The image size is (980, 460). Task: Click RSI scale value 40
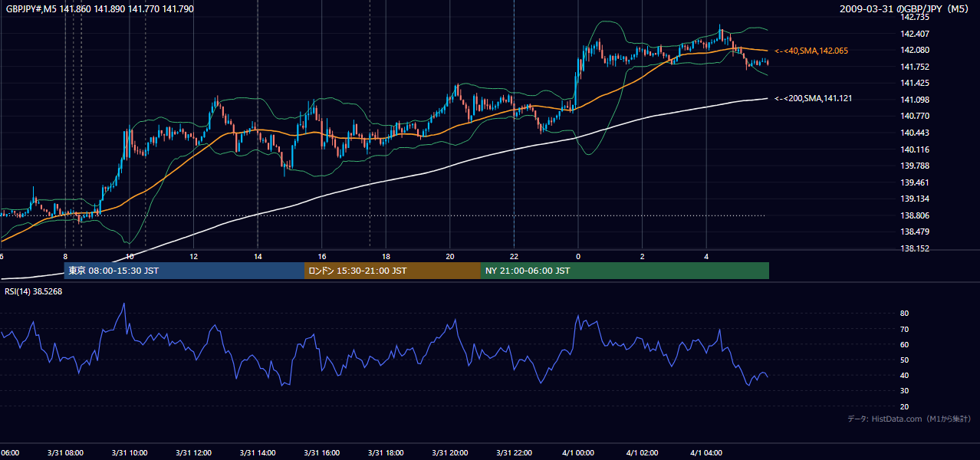click(x=904, y=375)
